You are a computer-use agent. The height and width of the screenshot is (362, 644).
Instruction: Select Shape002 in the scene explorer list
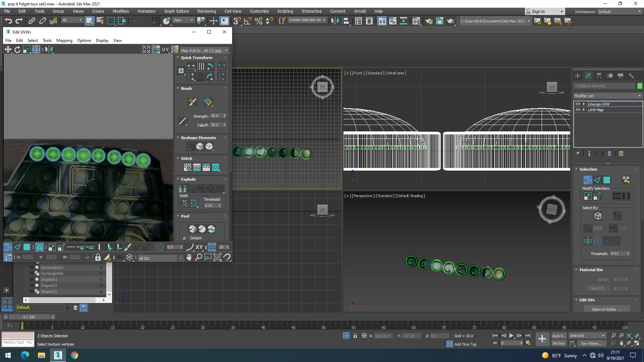click(x=49, y=286)
